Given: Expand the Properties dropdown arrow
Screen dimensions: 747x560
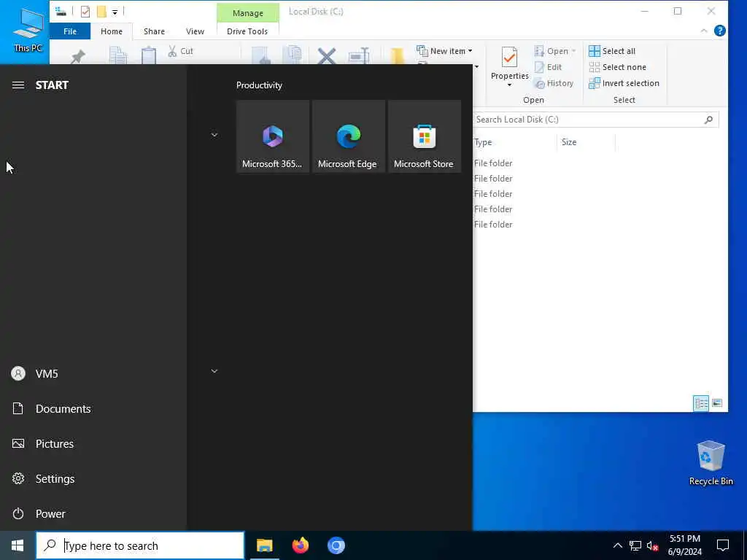Looking at the screenshot, I should tap(509, 85).
